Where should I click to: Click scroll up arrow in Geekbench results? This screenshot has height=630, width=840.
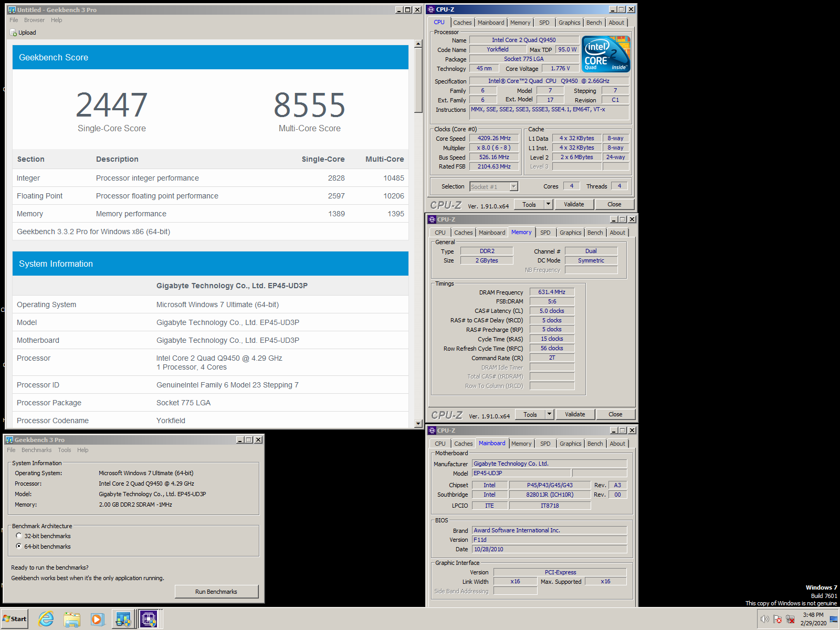[418, 44]
